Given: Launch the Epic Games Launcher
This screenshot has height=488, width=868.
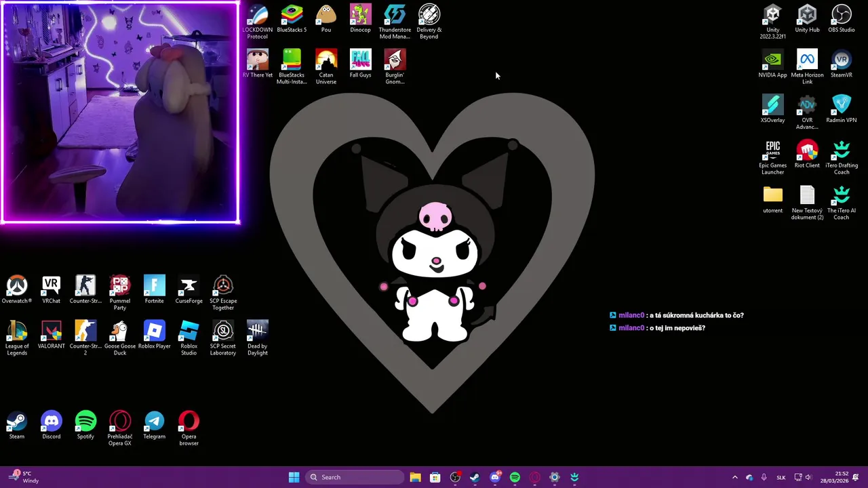Looking at the screenshot, I should 772,157.
